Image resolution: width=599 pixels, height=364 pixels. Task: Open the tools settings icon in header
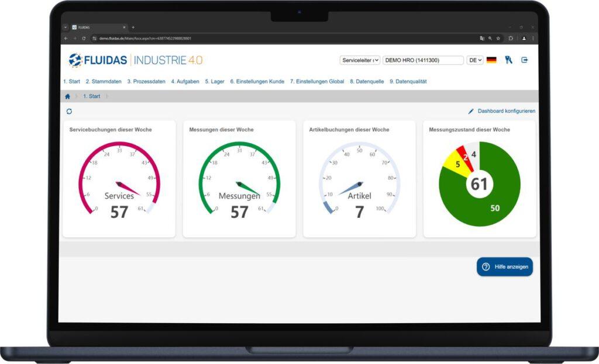tap(508, 60)
